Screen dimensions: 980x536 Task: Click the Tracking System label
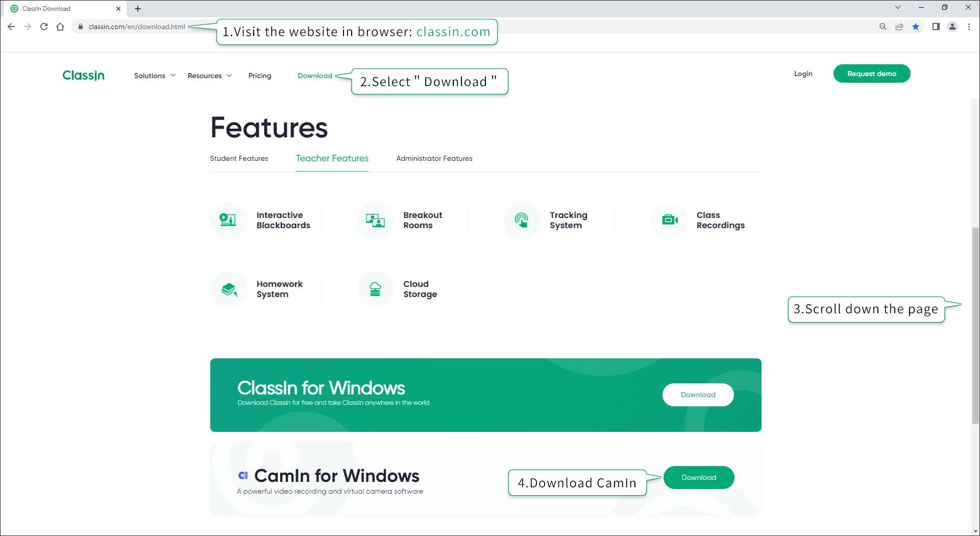(x=569, y=220)
